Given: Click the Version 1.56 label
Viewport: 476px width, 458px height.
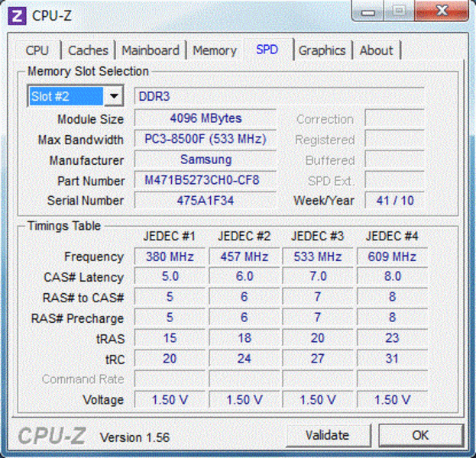Looking at the screenshot, I should [x=134, y=437].
